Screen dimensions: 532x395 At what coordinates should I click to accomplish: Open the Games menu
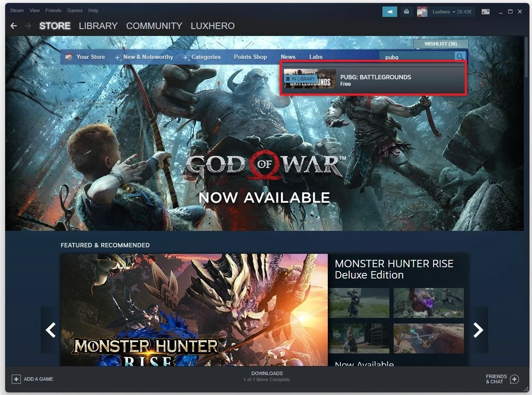[x=75, y=10]
